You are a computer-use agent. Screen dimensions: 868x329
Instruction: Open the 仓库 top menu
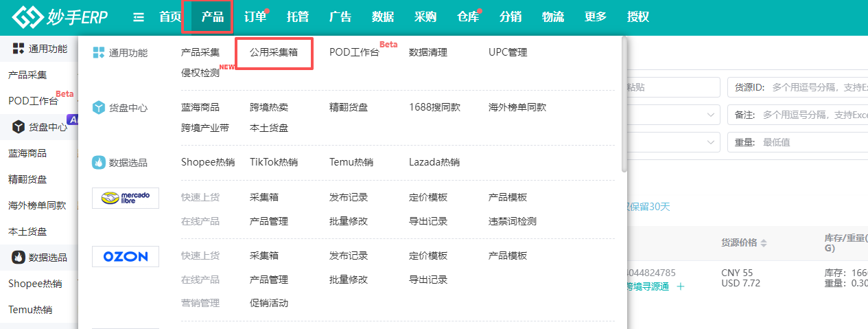coord(468,17)
